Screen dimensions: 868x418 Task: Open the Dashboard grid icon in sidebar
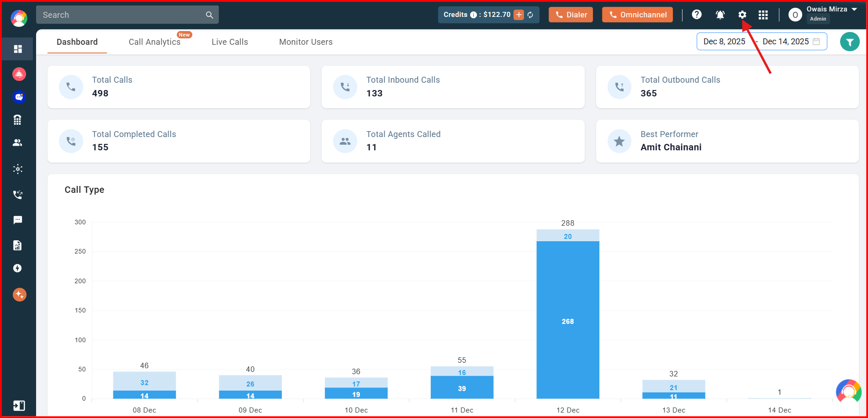[x=18, y=49]
